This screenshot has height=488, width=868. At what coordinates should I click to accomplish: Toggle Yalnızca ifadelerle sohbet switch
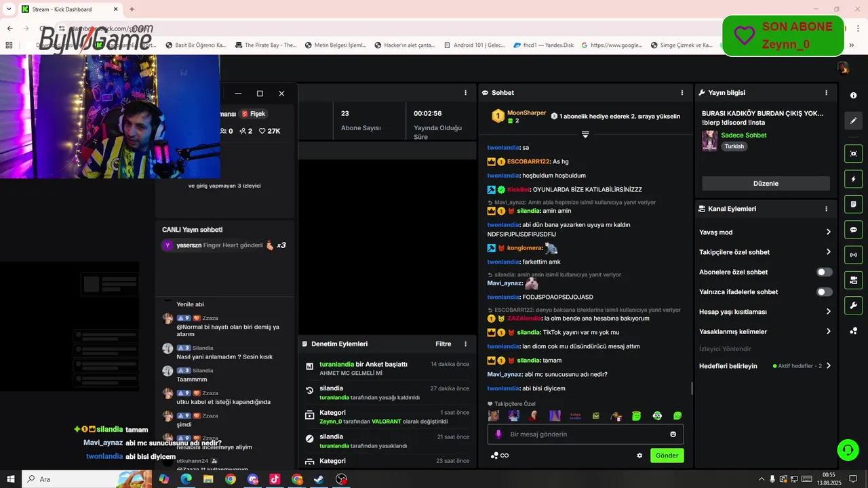tap(825, 292)
